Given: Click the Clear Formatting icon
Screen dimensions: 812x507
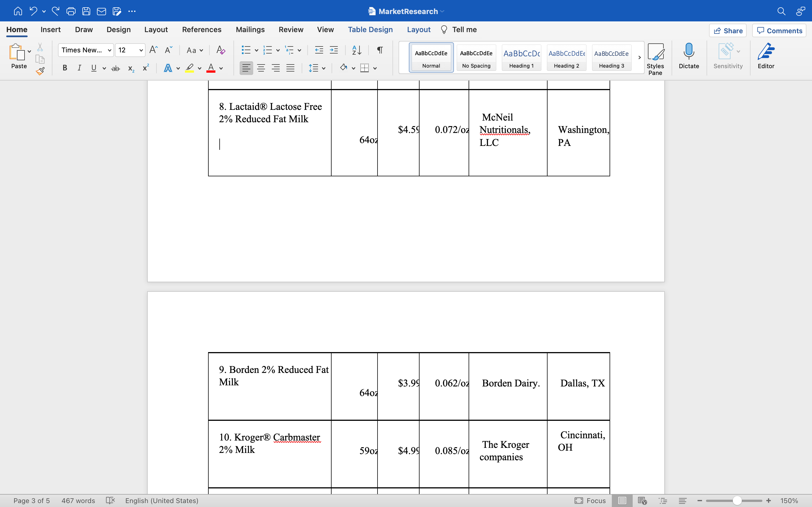Looking at the screenshot, I should click(x=220, y=50).
